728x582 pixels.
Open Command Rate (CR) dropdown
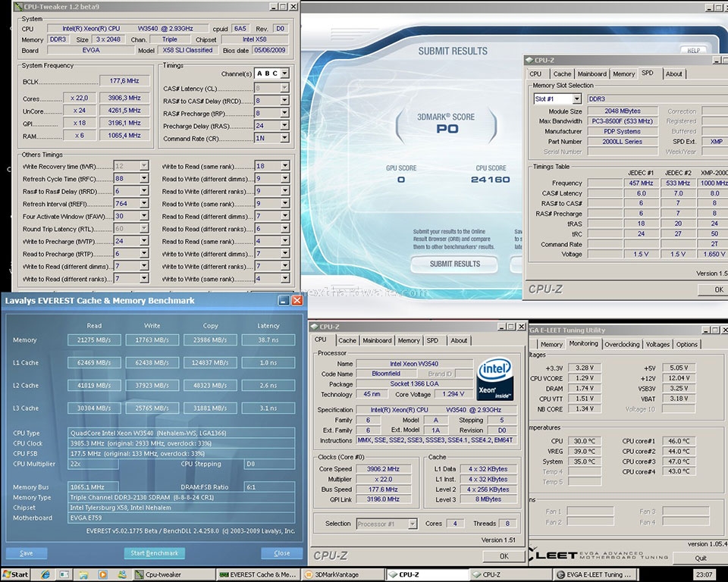[284, 138]
